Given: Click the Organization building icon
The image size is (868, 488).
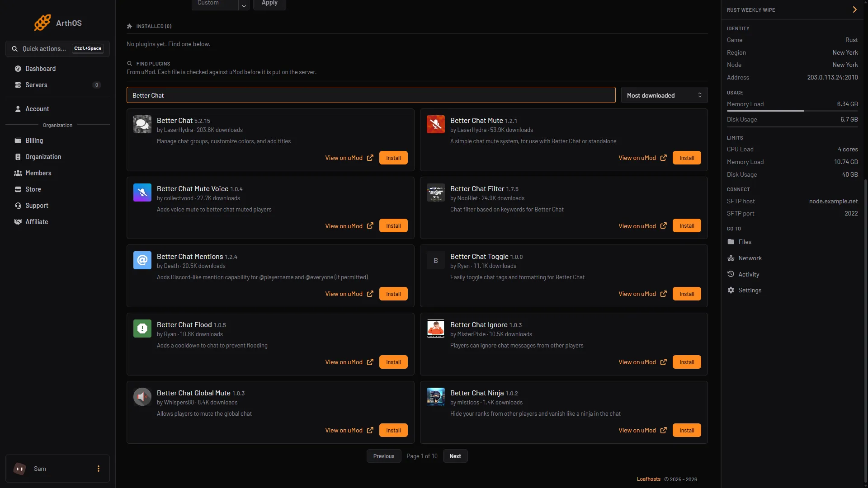Looking at the screenshot, I should [18, 157].
